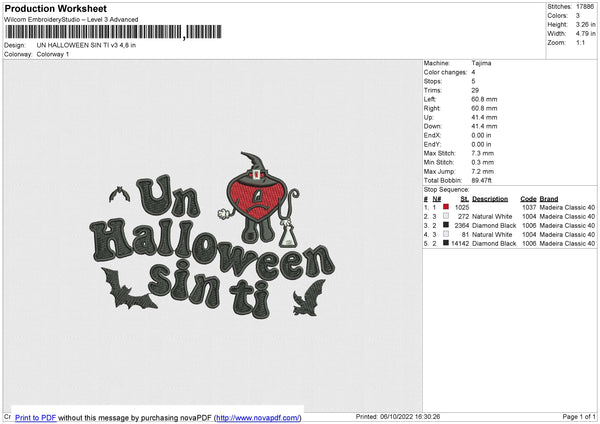Select the EndX value 0.00 in
The image size is (600, 424).
[481, 135]
